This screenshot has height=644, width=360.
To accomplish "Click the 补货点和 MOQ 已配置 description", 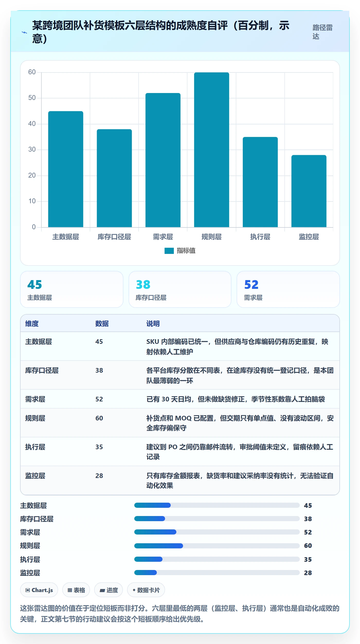I will coord(240,423).
